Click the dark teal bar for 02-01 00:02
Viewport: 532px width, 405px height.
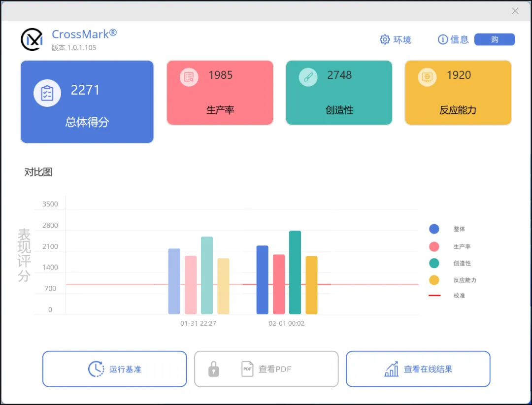[295, 272]
